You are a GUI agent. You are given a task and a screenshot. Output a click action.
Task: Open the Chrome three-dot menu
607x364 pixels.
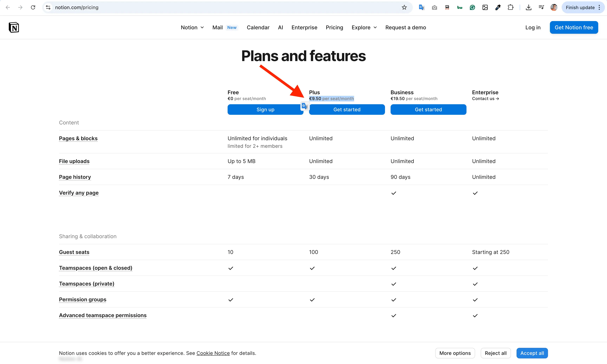click(599, 7)
